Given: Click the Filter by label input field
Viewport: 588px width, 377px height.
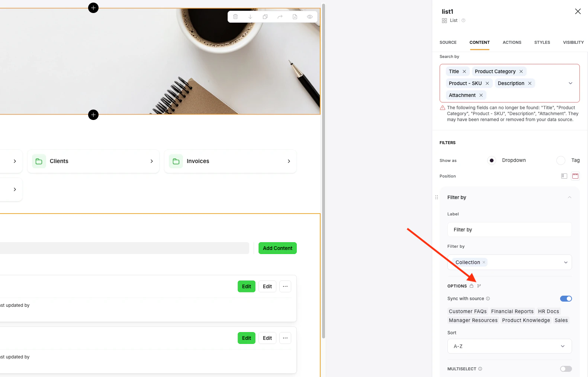Looking at the screenshot, I should 510,230.
